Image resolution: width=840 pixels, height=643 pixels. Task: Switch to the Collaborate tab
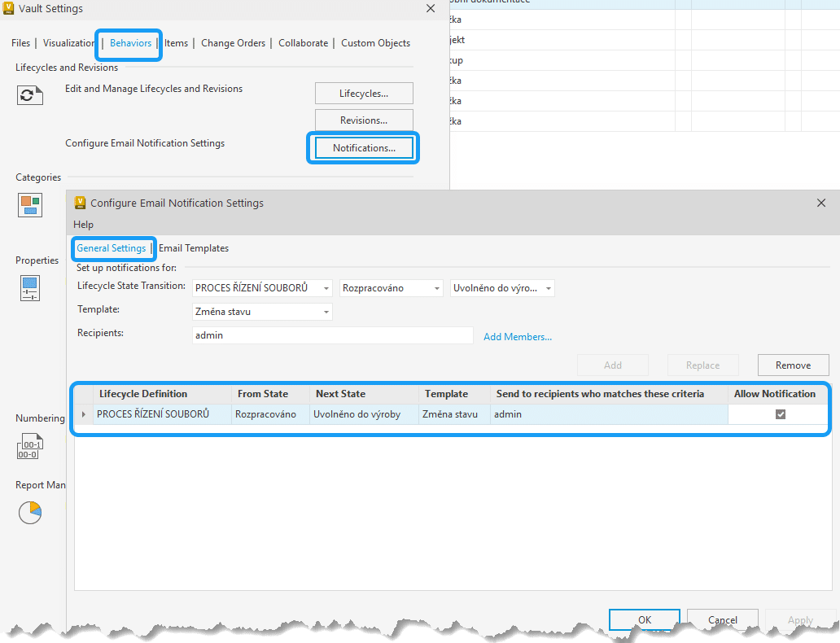(304, 43)
